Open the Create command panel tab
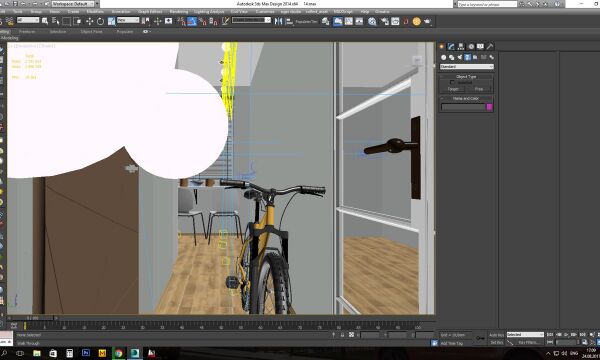The image size is (600, 360). click(x=442, y=46)
